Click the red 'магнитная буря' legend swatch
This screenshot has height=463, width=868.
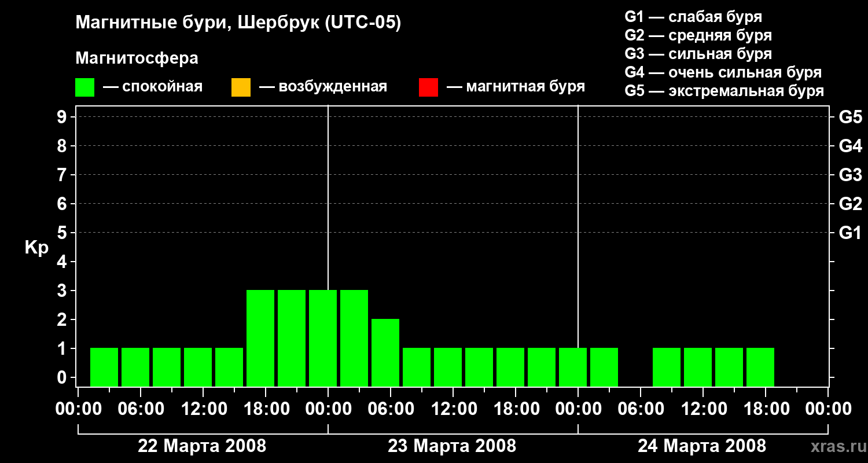pos(428,87)
